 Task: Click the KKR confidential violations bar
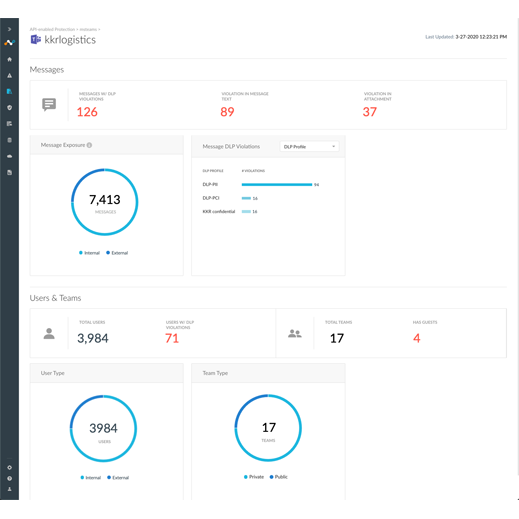246,211
